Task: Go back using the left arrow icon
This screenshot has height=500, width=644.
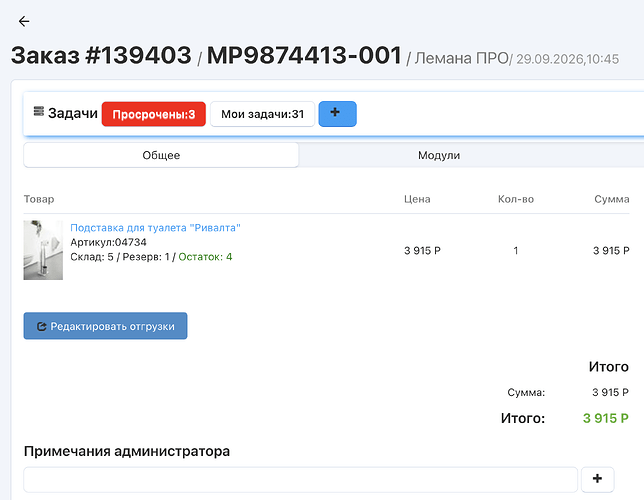Action: [24, 21]
